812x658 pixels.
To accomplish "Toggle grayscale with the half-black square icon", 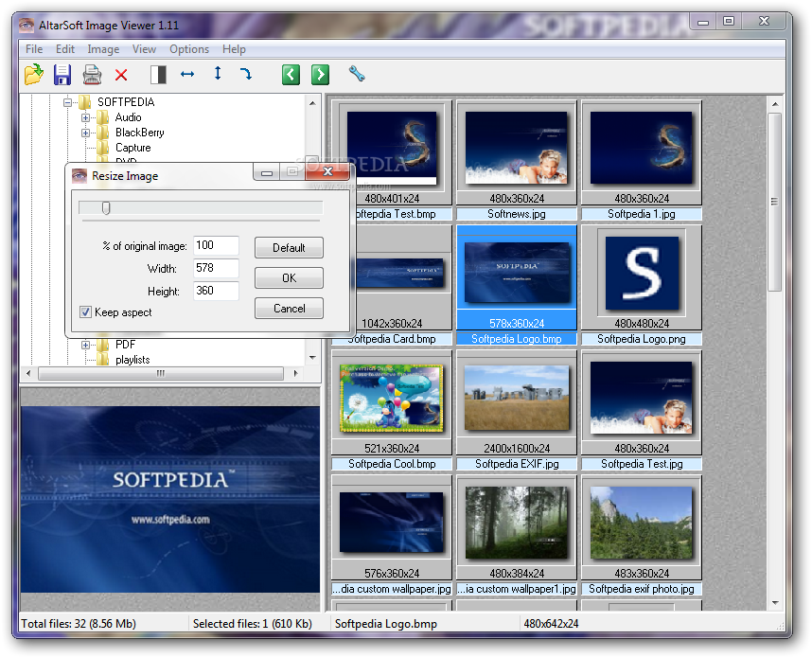I will point(158,75).
